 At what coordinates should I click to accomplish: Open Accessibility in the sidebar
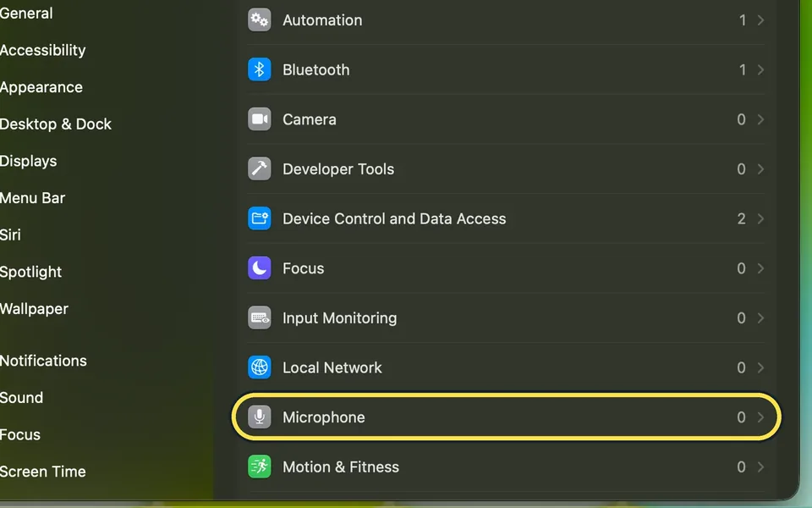[x=42, y=50]
